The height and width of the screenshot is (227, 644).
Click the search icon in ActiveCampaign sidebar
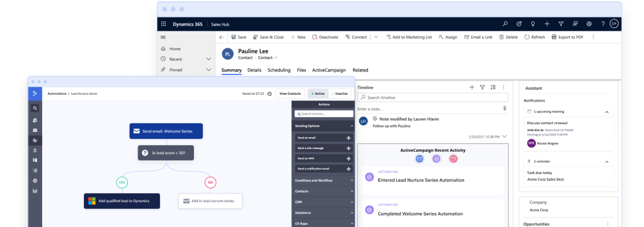pos(35,108)
